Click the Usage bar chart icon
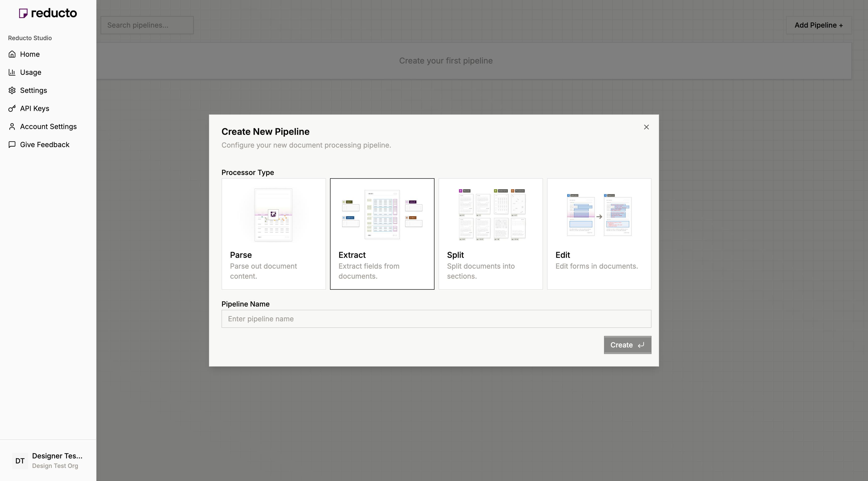 click(x=12, y=72)
